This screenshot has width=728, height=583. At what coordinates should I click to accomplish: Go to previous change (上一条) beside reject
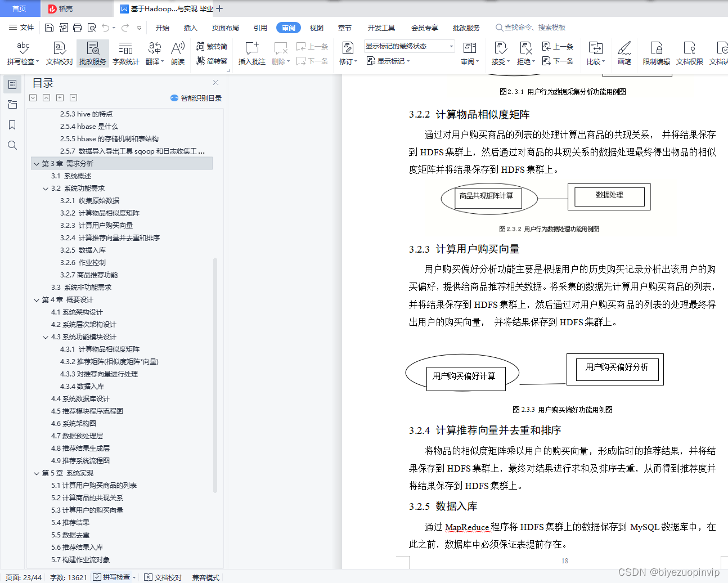pyautogui.click(x=558, y=47)
